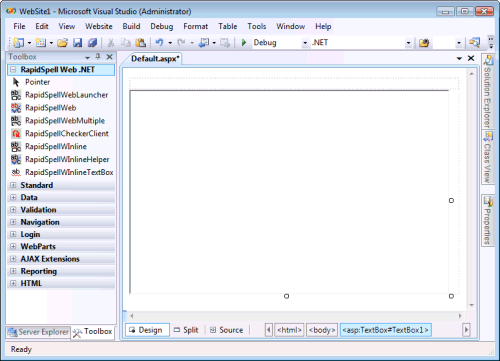Select the Default.aspx document tab
This screenshot has height=361, width=500.
(155, 59)
